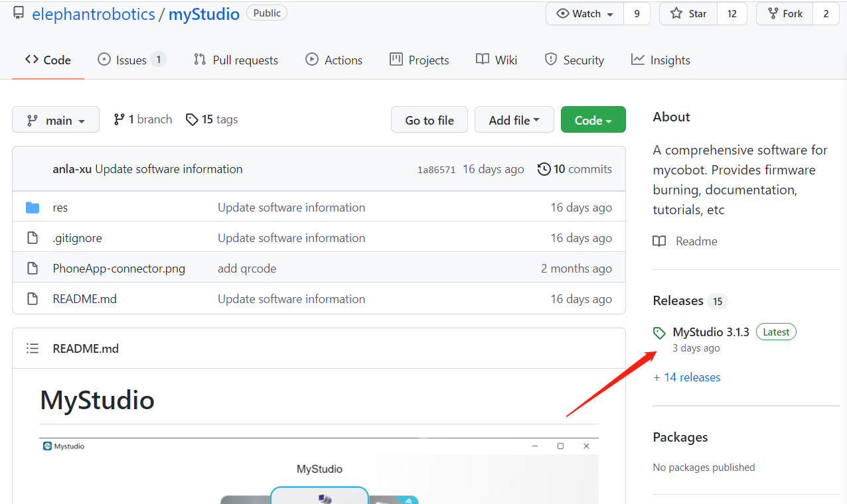Open PhoneApp-connector.png file
847x504 pixels.
click(119, 269)
